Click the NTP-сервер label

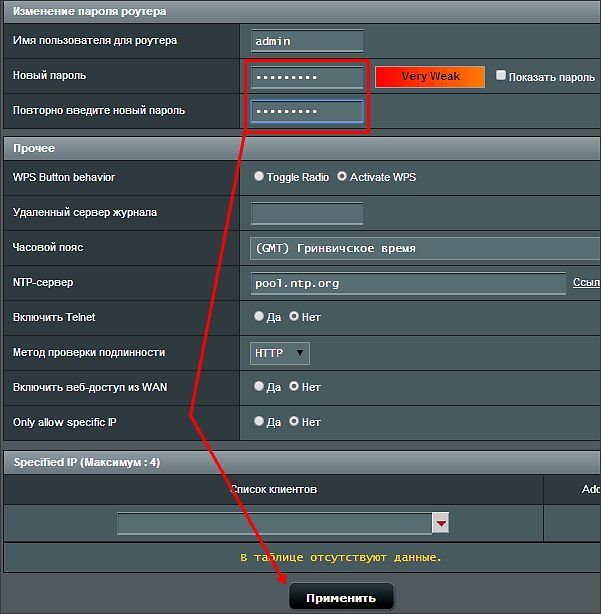click(43, 282)
